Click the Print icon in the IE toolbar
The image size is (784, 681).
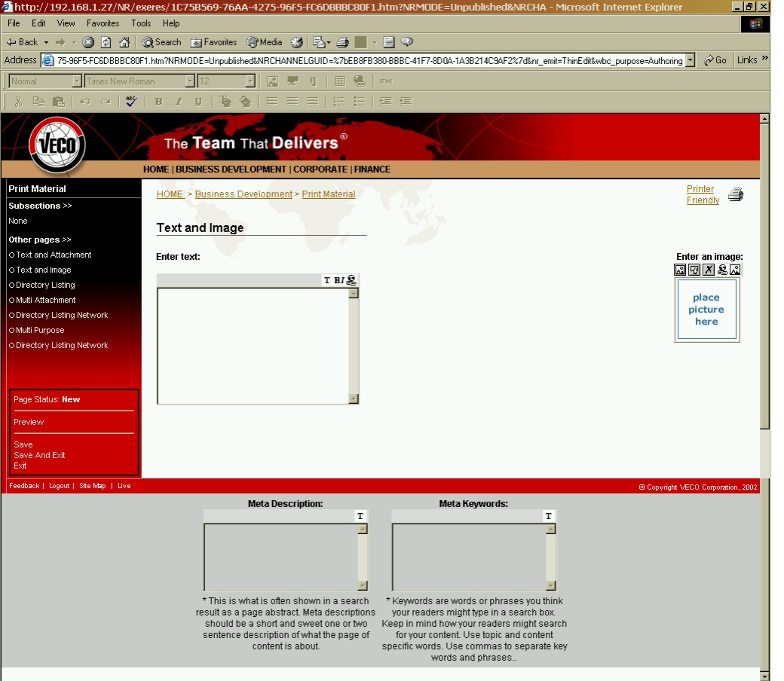342,42
